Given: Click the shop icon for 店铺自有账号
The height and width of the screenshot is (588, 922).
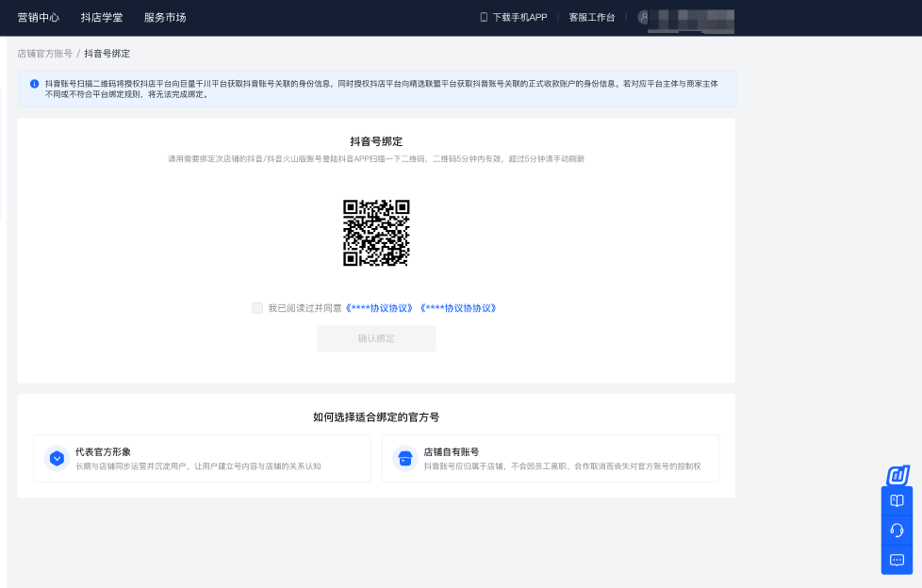Looking at the screenshot, I should [x=405, y=459].
